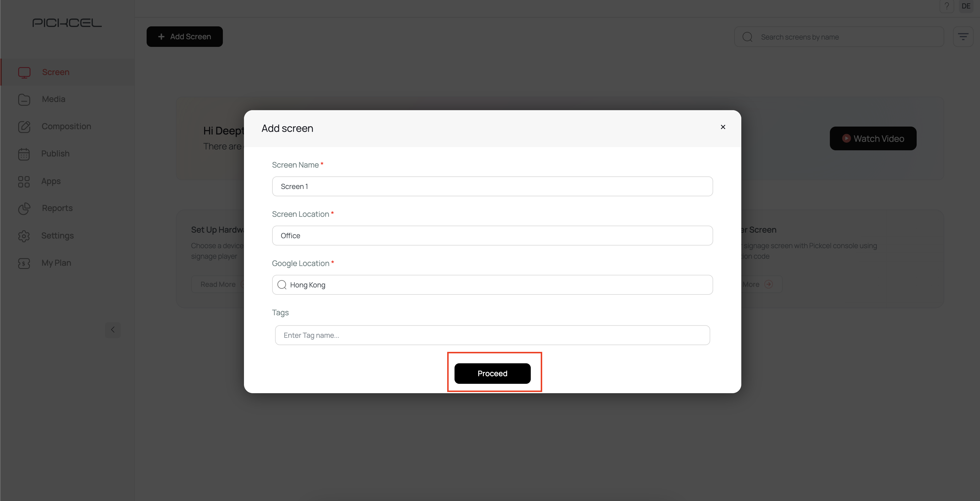Image resolution: width=980 pixels, height=501 pixels.
Task: Click the Settings gear icon
Action: click(24, 236)
